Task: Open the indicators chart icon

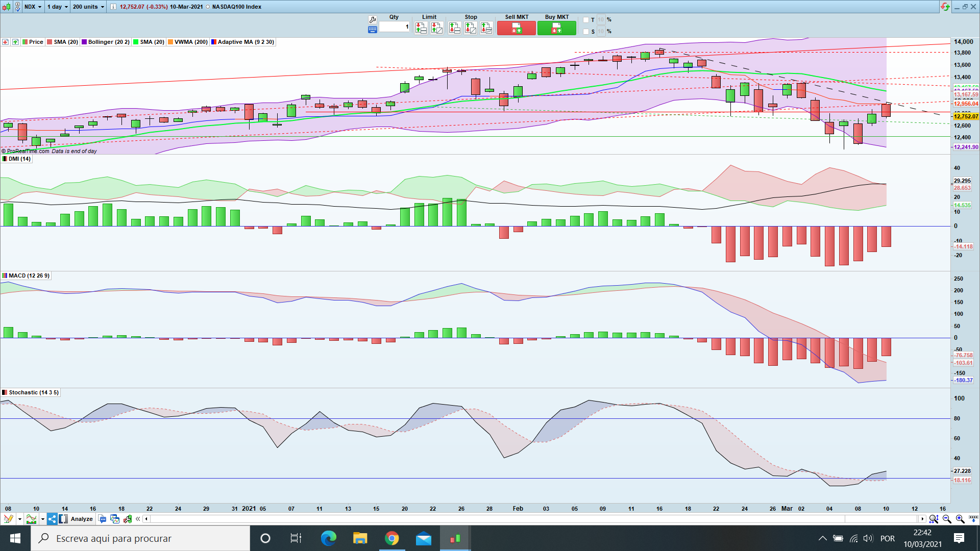Action: coord(32,519)
